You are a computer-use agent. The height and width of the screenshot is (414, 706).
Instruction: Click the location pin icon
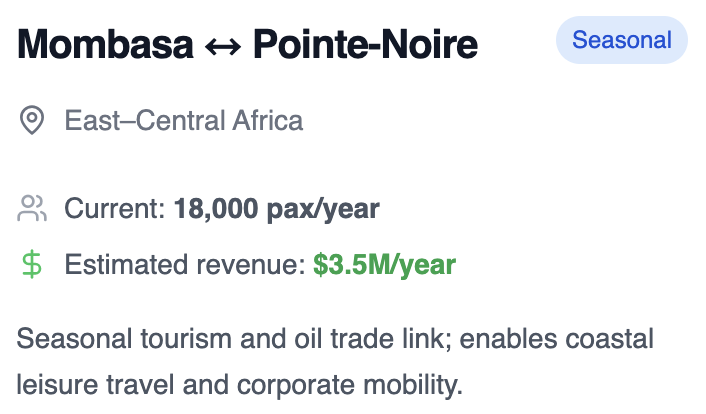pyautogui.click(x=32, y=120)
